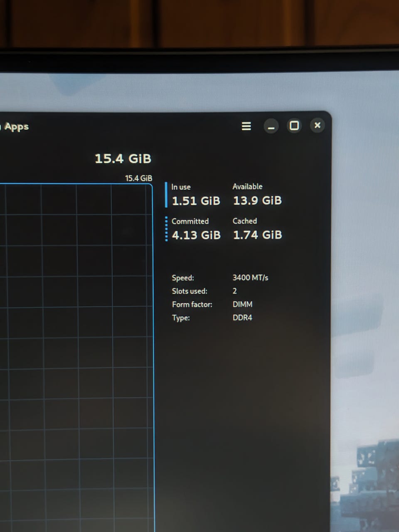Viewport: 399px width, 532px height.
Task: Select the slots used value 2
Action: [x=235, y=291]
